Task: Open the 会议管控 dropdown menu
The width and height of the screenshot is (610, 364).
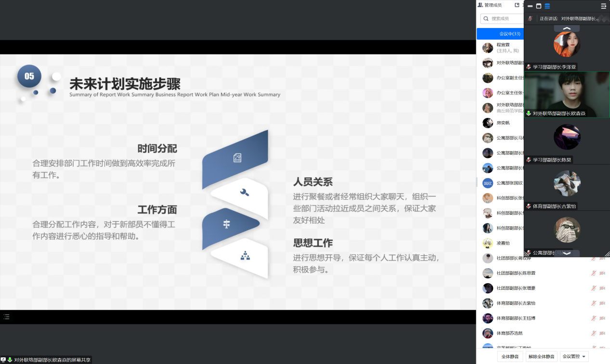Action: point(575,357)
